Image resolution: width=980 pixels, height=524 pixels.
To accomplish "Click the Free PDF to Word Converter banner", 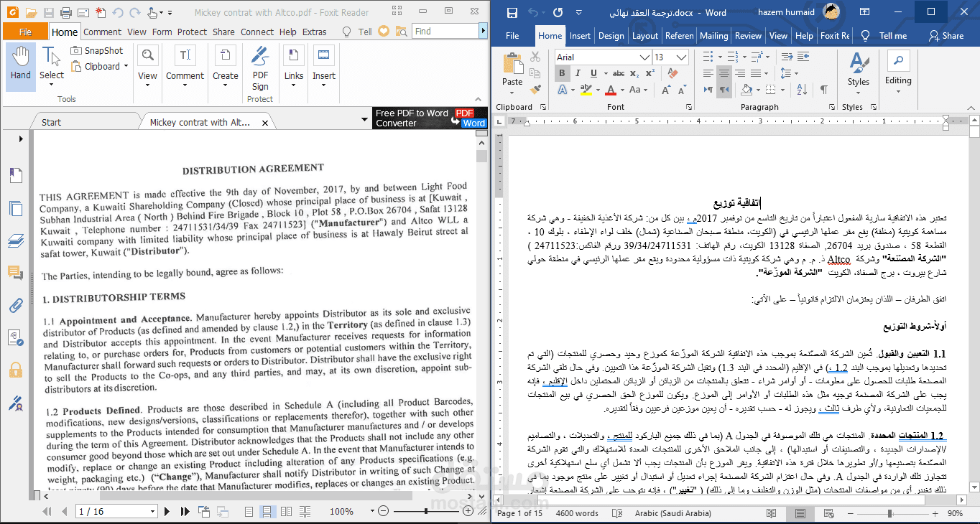I will click(x=430, y=118).
